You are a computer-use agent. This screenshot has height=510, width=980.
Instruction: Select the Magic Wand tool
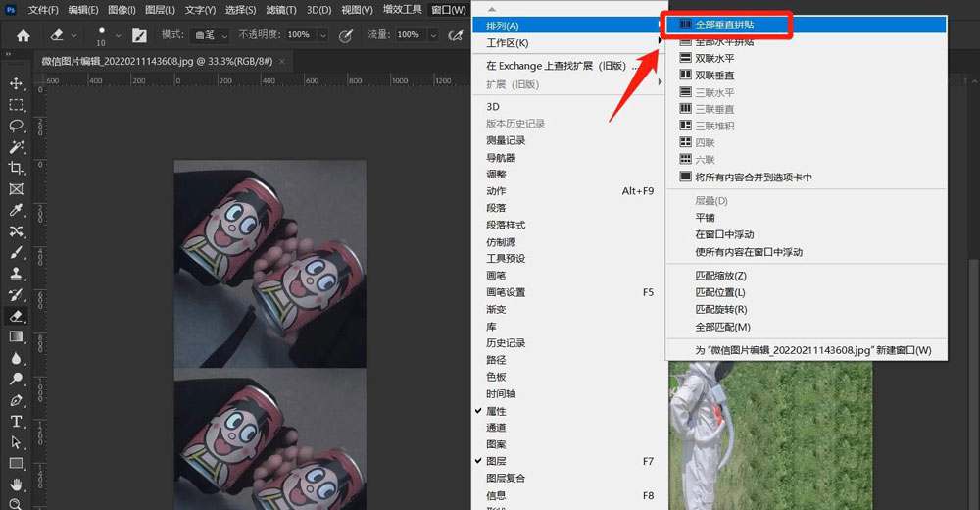[x=17, y=147]
